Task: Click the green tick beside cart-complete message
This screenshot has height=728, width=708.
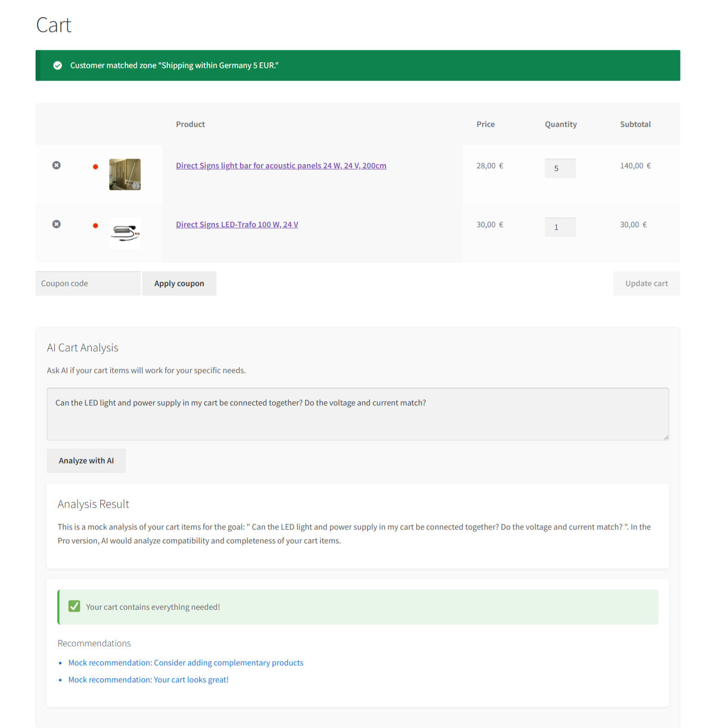Action: [74, 606]
